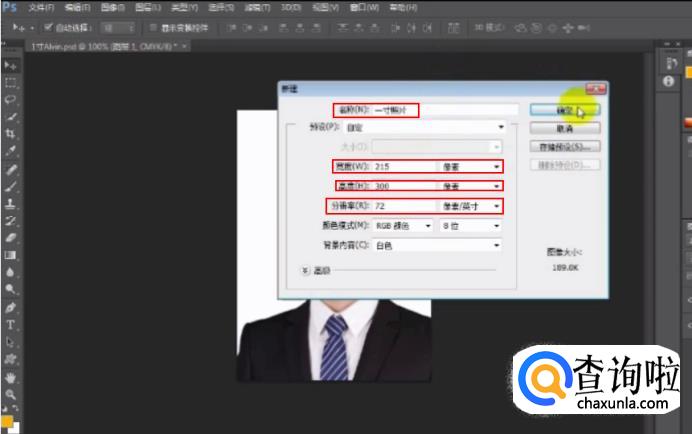
Task: Select the Move tool in toolbox
Action: point(11,65)
